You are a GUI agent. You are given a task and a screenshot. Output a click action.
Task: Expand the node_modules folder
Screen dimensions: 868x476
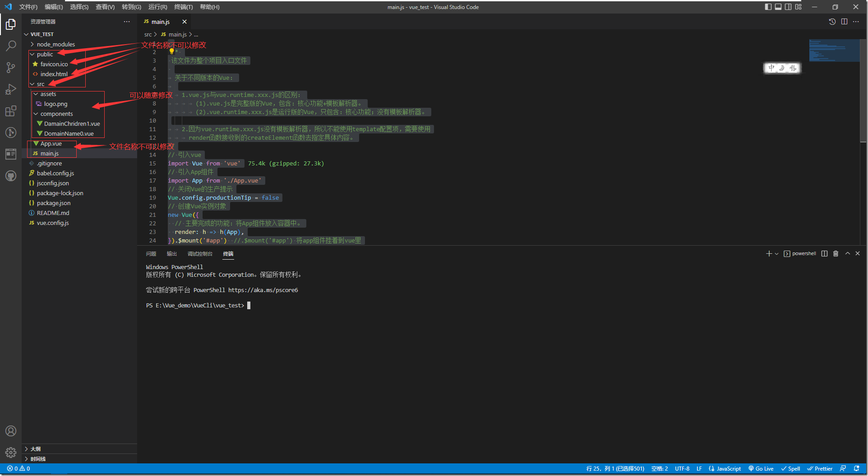pyautogui.click(x=79, y=44)
